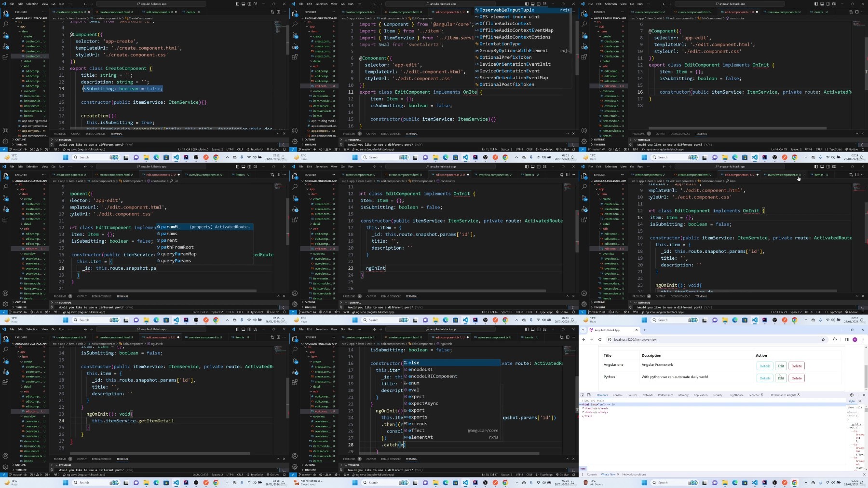Open Manage gear in CreateComponent VS Code window
The width and height of the screenshot is (868, 488).
pyautogui.click(x=6, y=141)
